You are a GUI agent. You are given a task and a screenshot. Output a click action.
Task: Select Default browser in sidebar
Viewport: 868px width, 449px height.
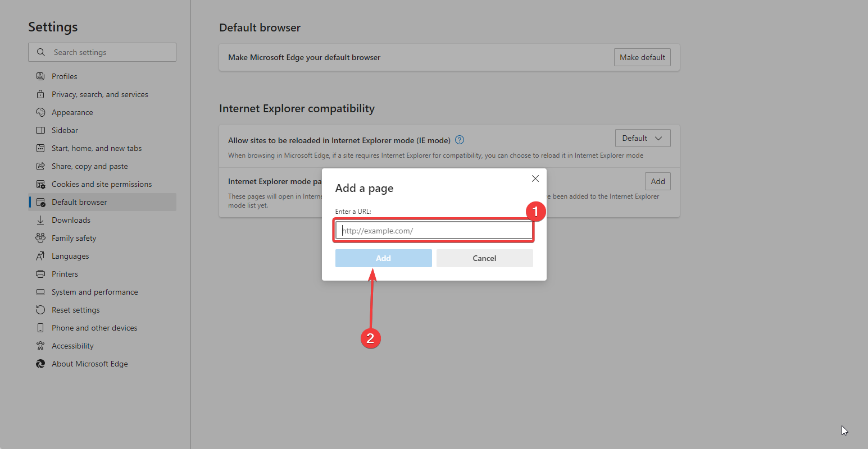click(102, 202)
